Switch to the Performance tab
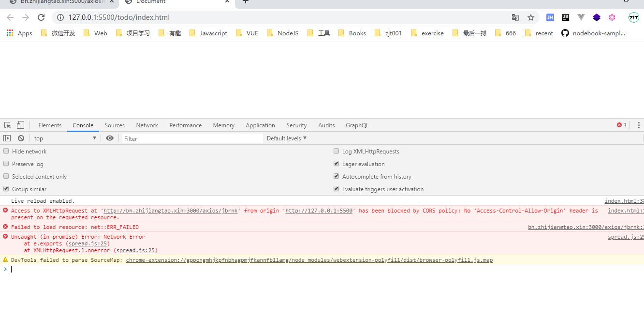This screenshot has height=334, width=644. click(186, 125)
